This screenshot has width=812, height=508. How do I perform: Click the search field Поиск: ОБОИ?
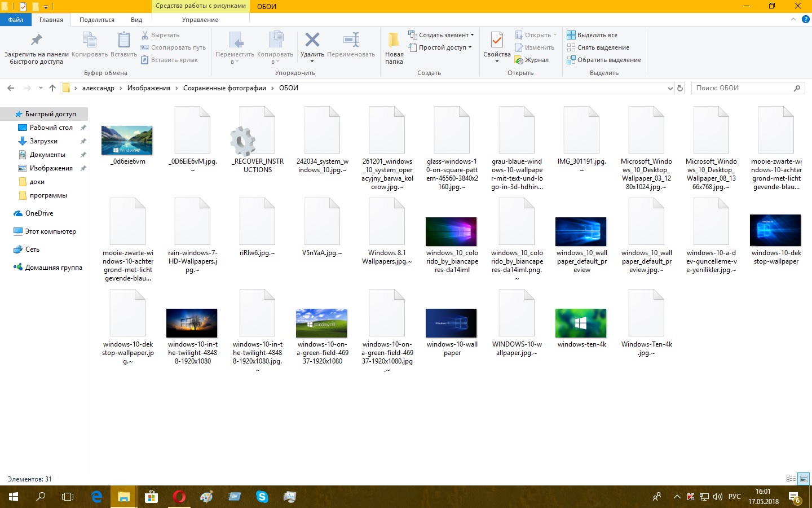(x=742, y=88)
